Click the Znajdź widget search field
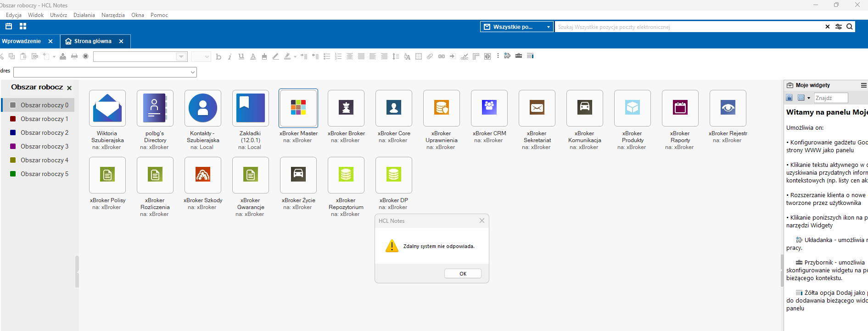Screen dimensions: 868x331 click(x=831, y=98)
